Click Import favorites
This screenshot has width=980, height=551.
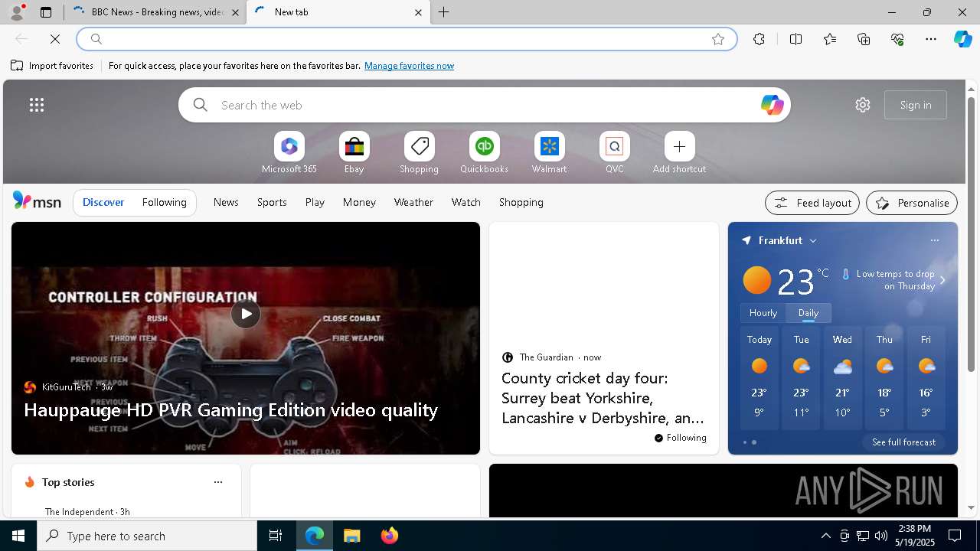pos(52,66)
